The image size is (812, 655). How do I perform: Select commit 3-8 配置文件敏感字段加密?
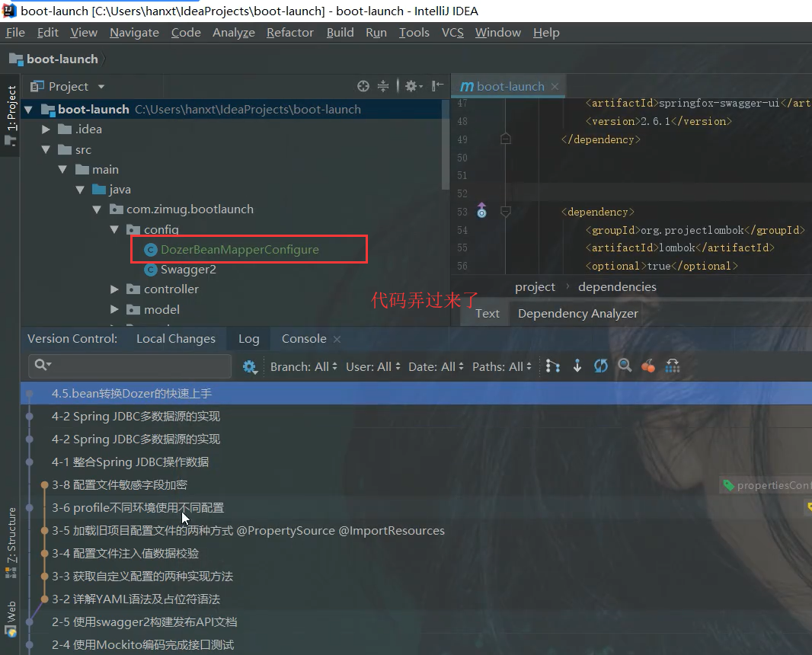coord(417,484)
